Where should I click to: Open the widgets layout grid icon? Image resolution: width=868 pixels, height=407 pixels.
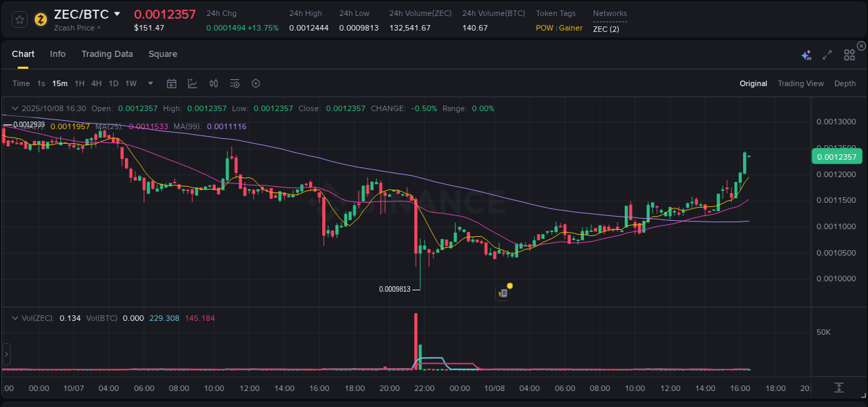[849, 54]
